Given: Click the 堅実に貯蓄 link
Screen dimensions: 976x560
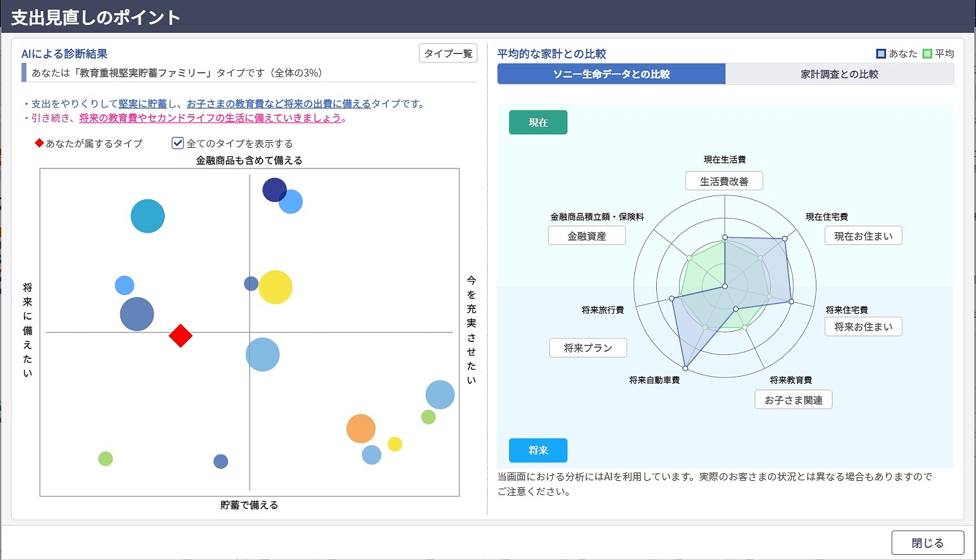Looking at the screenshot, I should (x=143, y=104).
